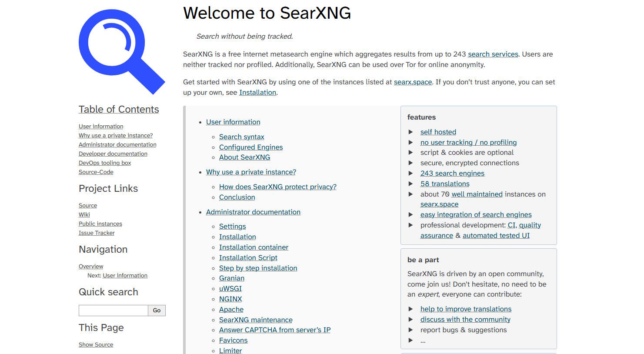Open Source-Code sidebar link
The image size is (644, 354).
[96, 172]
